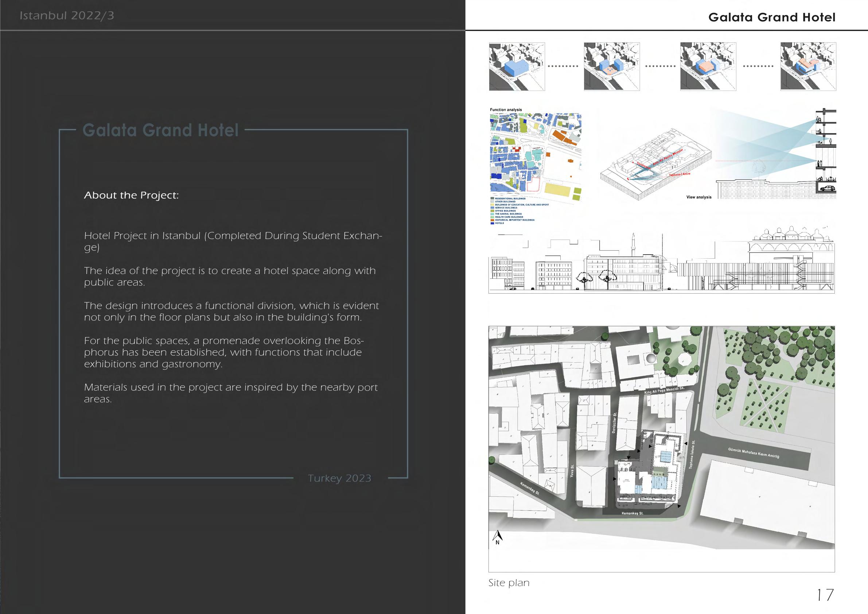Click the 'View analysis' label
This screenshot has width=868, height=614.
click(698, 197)
